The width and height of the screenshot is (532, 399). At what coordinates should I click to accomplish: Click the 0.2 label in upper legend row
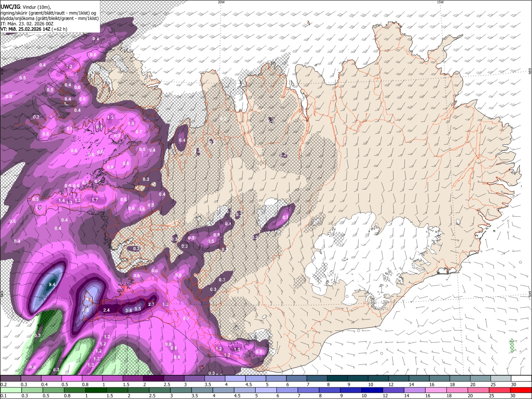[3, 384]
